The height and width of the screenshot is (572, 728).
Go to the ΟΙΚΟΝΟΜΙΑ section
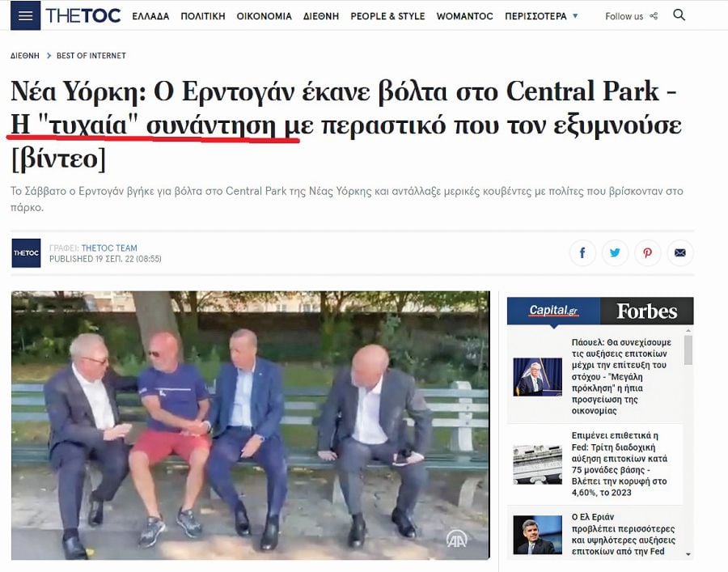pos(265,16)
